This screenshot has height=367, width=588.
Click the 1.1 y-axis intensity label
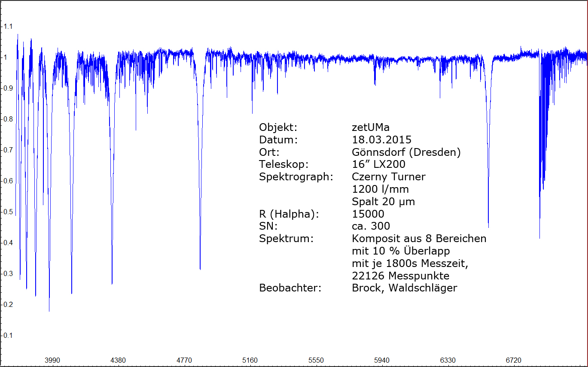tap(8, 26)
